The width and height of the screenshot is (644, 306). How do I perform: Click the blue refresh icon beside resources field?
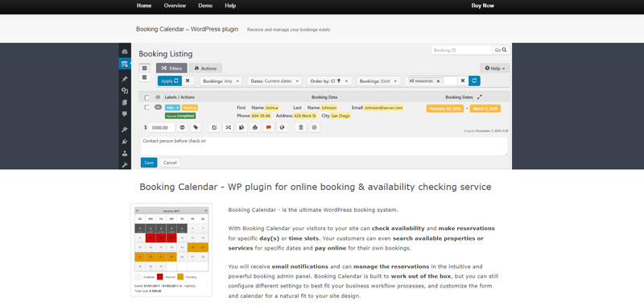[474, 81]
